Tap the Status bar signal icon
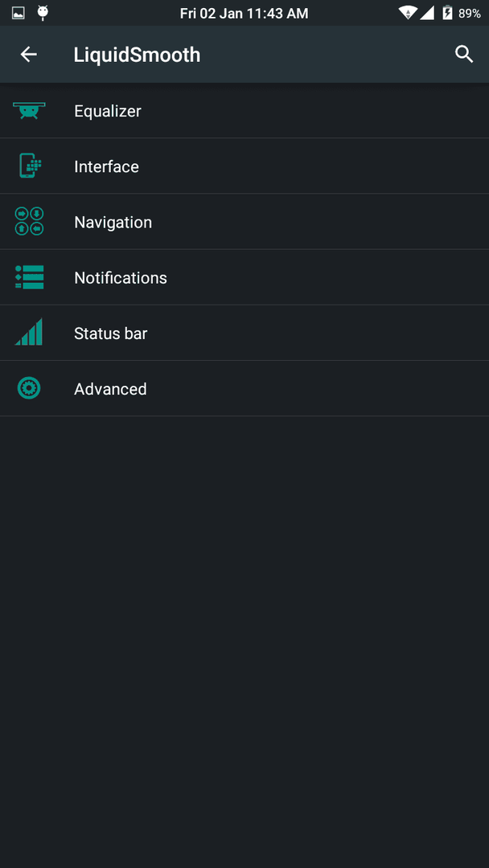The height and width of the screenshot is (868, 489). [29, 332]
